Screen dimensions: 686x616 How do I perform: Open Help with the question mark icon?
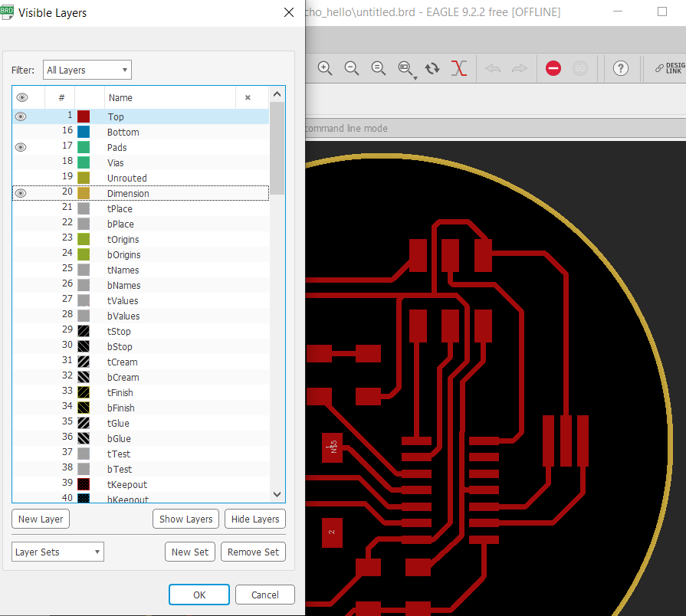621,68
